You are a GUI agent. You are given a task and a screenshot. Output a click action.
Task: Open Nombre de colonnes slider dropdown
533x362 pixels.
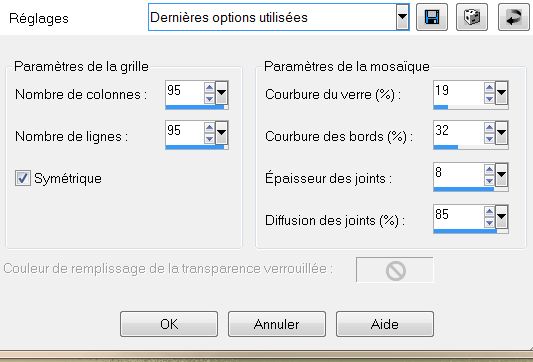click(x=222, y=92)
